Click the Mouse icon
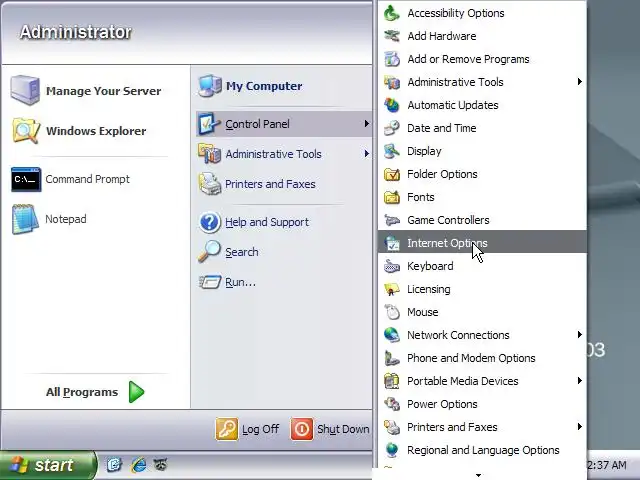 (392, 312)
